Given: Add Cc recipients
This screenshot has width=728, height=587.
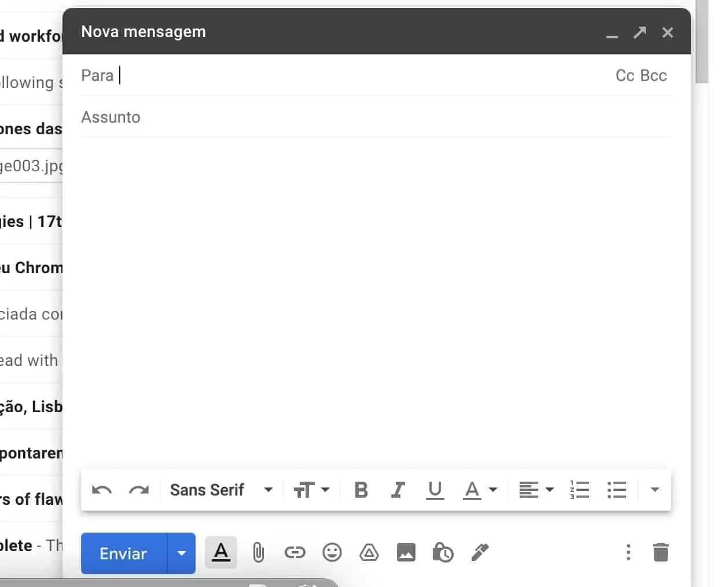Looking at the screenshot, I should click(625, 75).
